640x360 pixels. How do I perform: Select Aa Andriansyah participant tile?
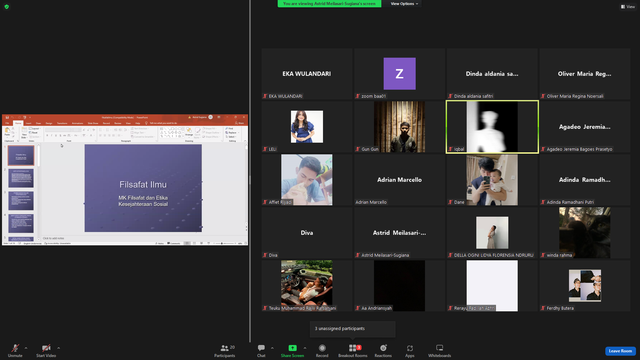coord(400,286)
